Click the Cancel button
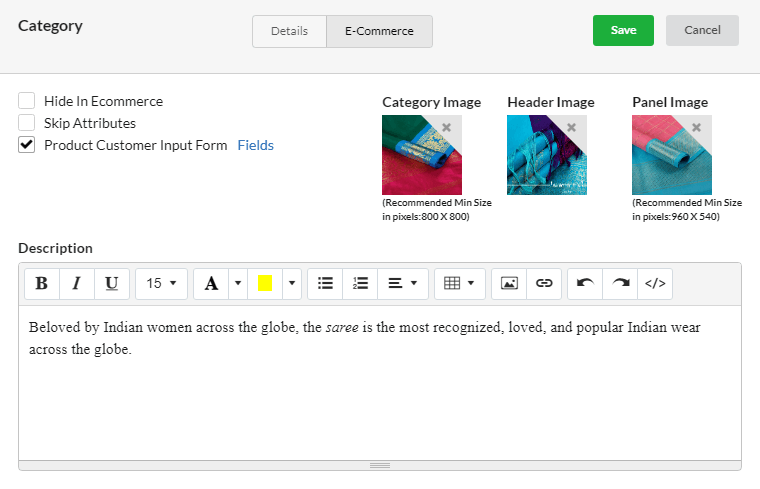Viewport: 760px width, 489px height. [x=702, y=31]
